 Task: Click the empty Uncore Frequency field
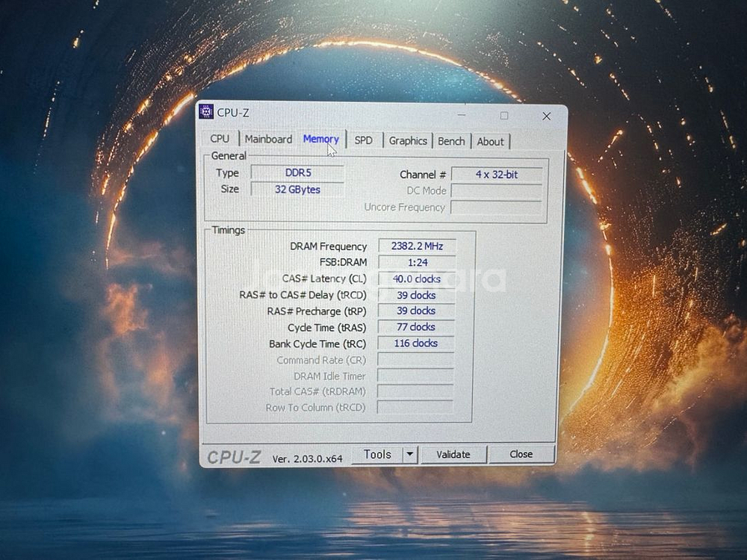(496, 207)
